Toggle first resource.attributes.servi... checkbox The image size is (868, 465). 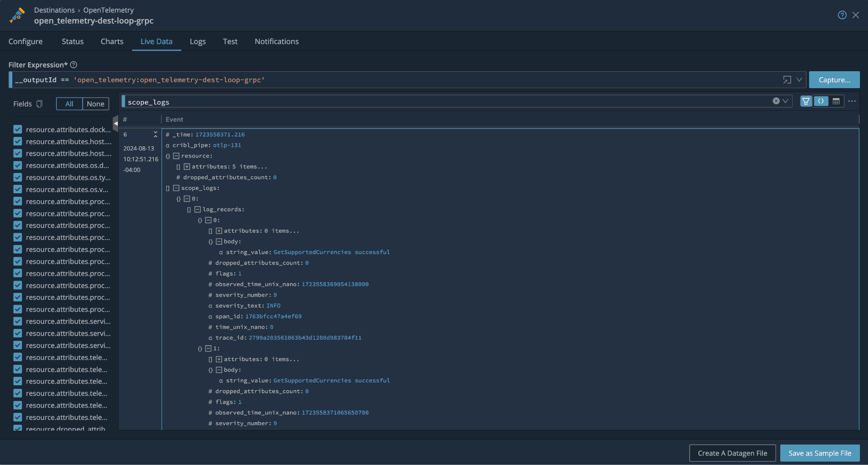(x=18, y=321)
